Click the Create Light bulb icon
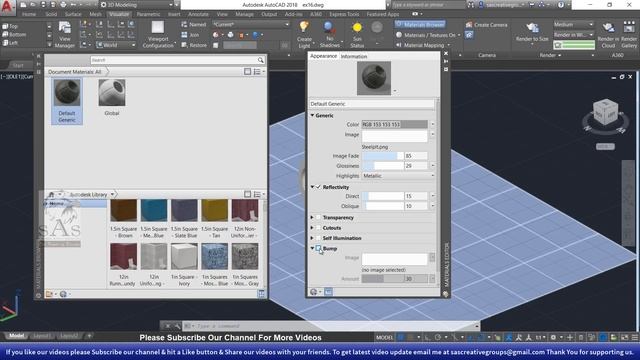The image size is (640, 360). tap(304, 28)
